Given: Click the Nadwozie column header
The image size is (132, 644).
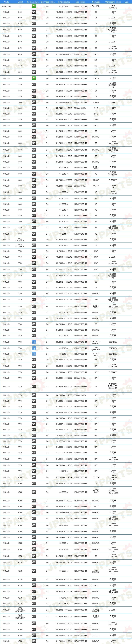Looking at the screenshot, I should coord(96,2).
